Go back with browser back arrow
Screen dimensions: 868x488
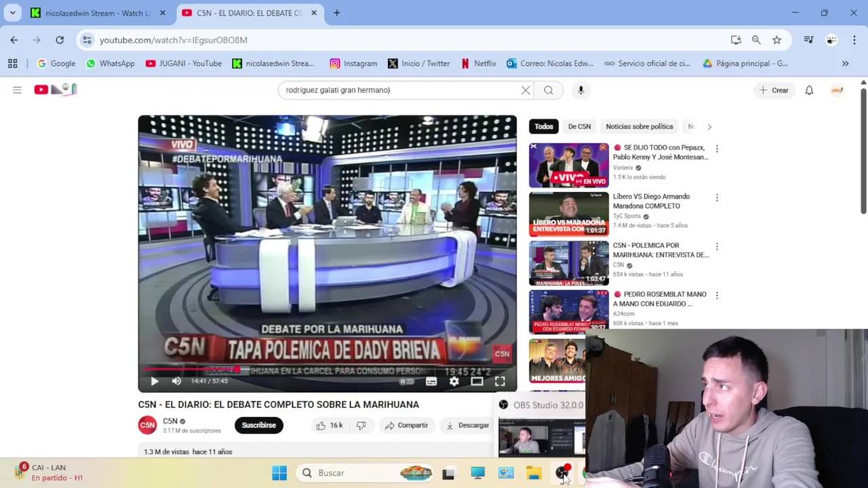pyautogui.click(x=14, y=40)
